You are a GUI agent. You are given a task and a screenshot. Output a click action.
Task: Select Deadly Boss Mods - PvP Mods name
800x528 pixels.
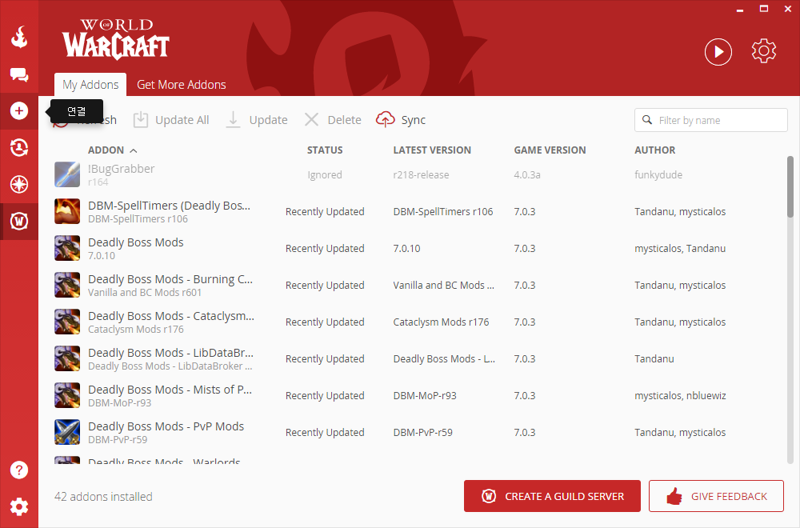(166, 426)
